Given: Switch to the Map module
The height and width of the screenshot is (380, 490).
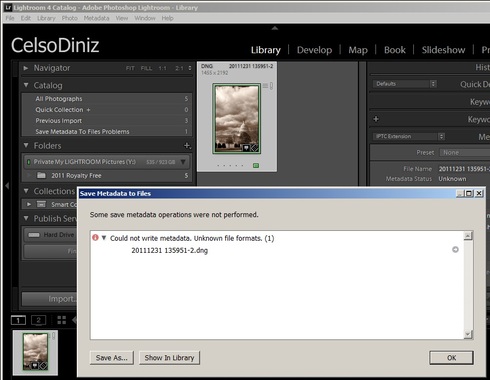Looking at the screenshot, I should [358, 50].
